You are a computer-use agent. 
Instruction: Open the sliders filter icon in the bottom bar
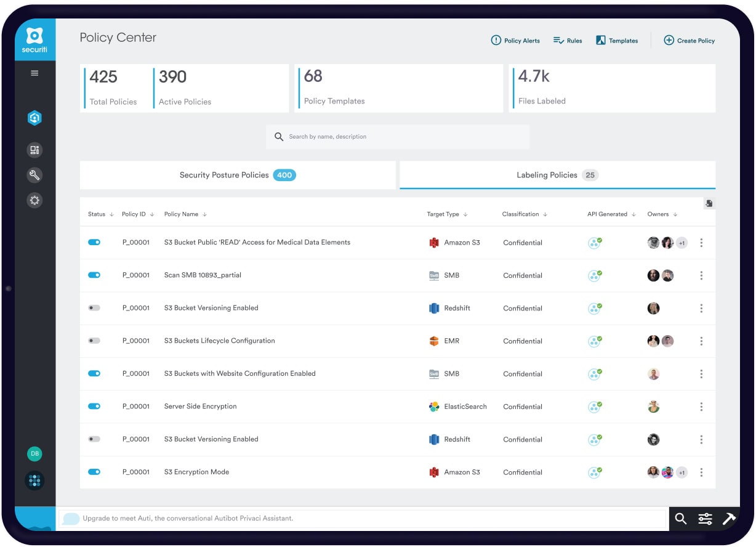tap(705, 519)
